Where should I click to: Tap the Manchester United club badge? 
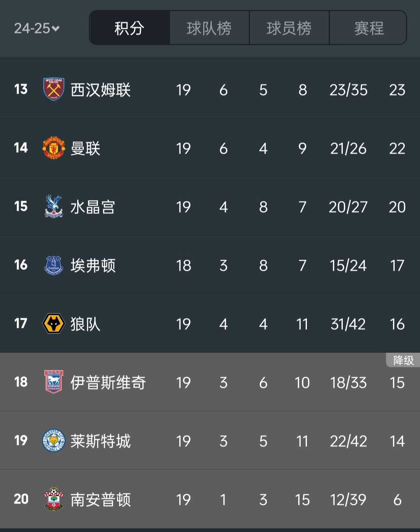click(x=53, y=148)
